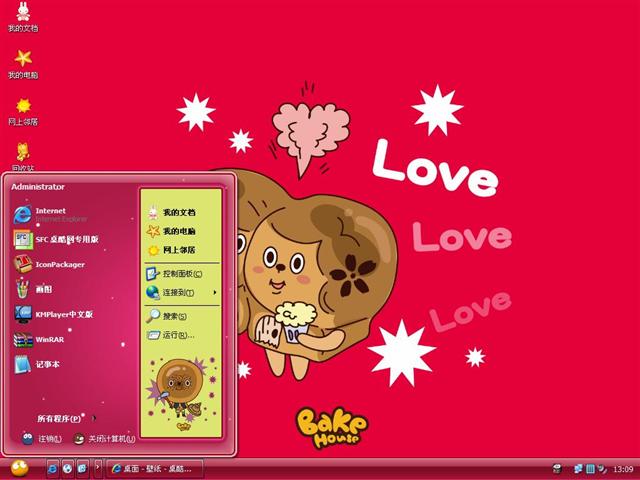This screenshot has height=480, width=640.
Task: Switch to 桌面 - 壁纸 taskbar window
Action: tap(155, 469)
